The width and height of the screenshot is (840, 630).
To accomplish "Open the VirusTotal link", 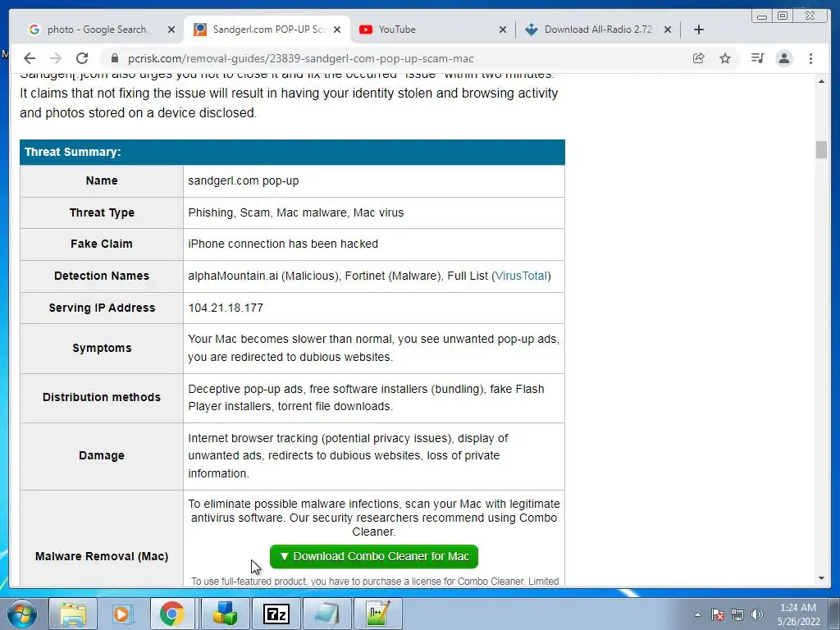I will [521, 276].
